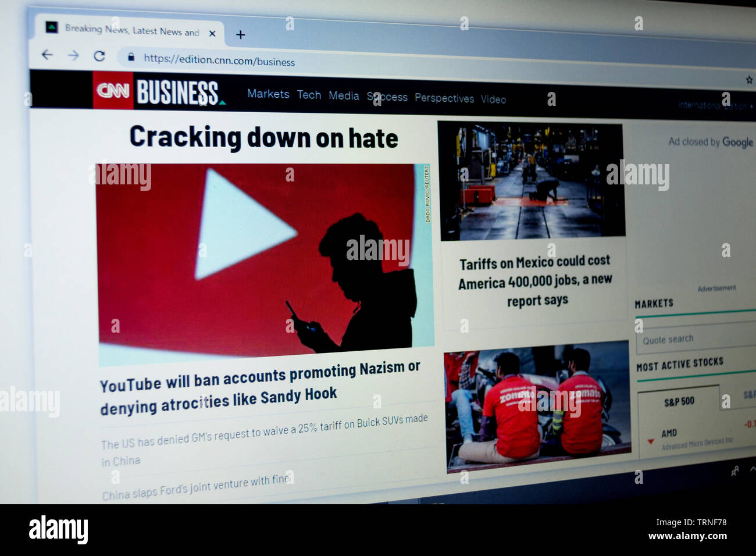Viewport: 756px width, 556px height.
Task: Expand the International Edition dropdown
Action: coord(715,106)
